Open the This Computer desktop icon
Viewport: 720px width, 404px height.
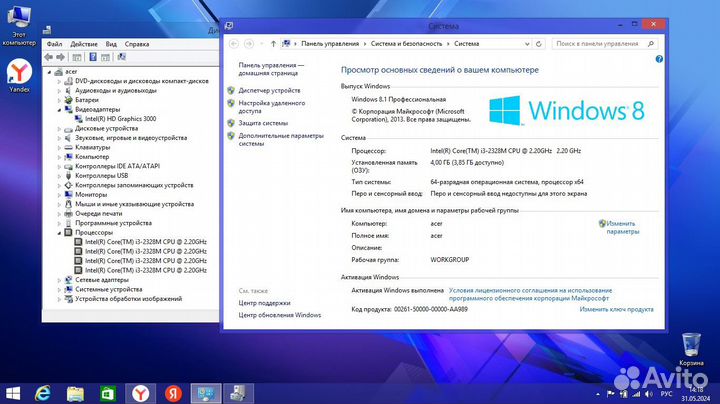point(19,24)
